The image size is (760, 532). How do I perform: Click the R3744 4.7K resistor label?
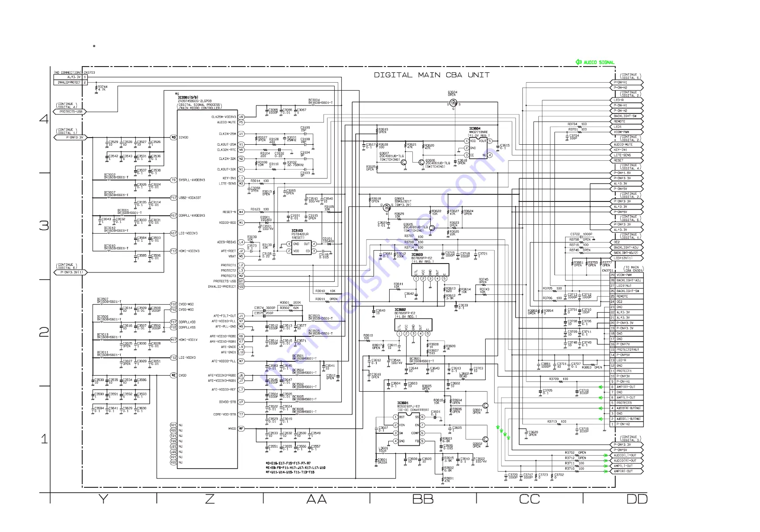(x=102, y=88)
